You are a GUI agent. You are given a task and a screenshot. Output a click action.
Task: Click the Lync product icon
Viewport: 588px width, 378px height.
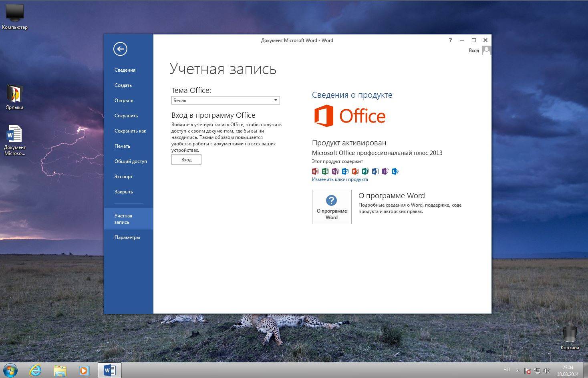(395, 171)
